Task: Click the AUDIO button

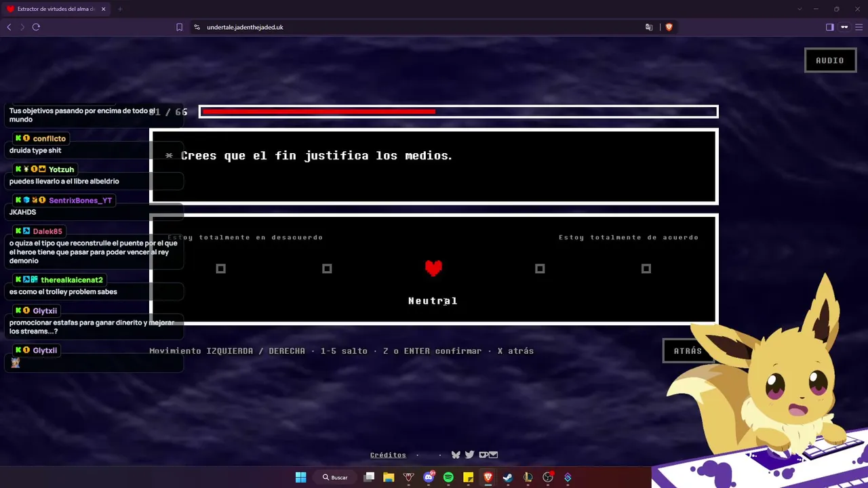Action: click(830, 60)
